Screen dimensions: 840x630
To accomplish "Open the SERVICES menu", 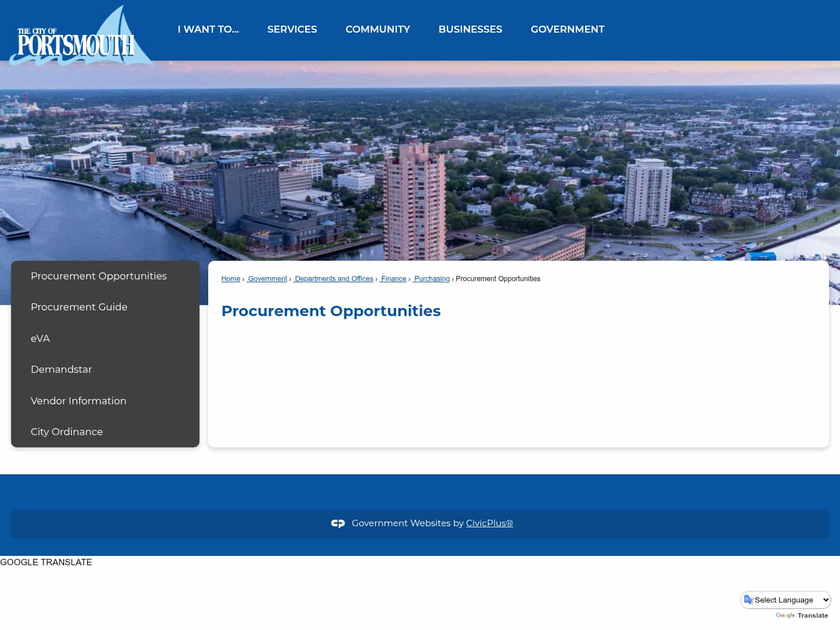I will tap(292, 29).
